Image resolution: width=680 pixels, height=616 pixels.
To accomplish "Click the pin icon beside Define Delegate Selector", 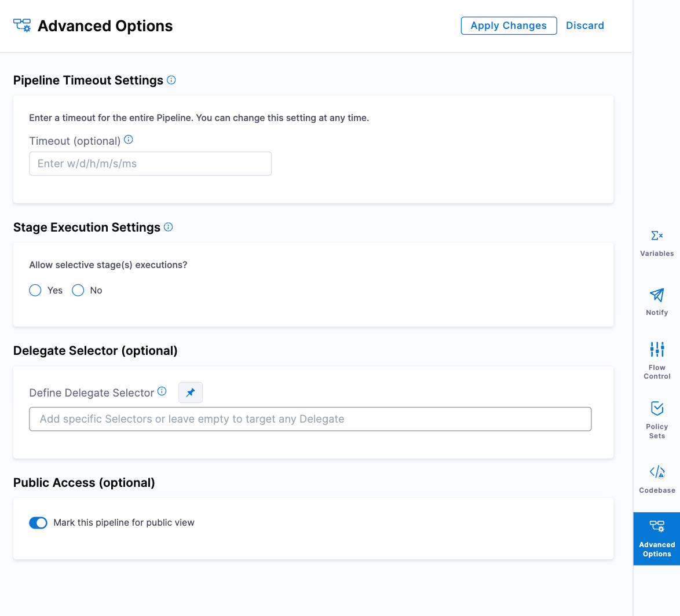I will click(x=191, y=393).
